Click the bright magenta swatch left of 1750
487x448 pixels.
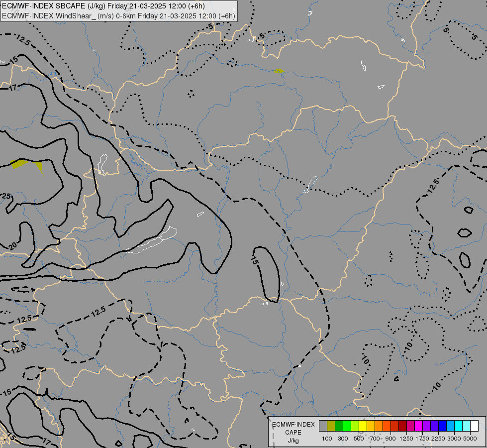tap(419, 426)
